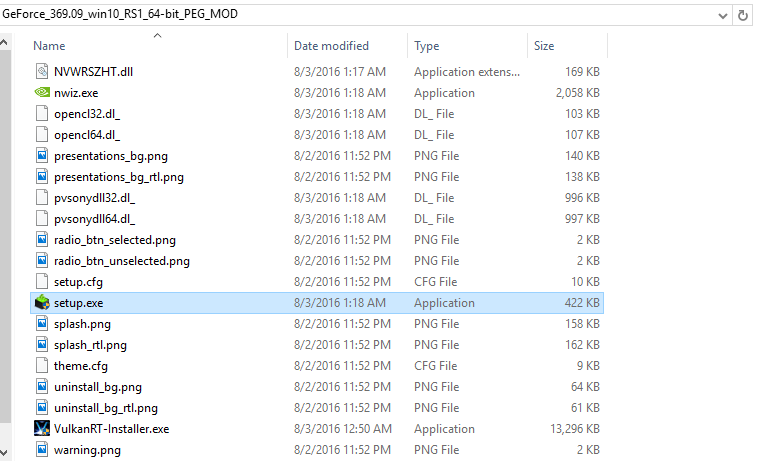
Task: Click the radio_btn_unselected.png image icon
Action: 42,261
